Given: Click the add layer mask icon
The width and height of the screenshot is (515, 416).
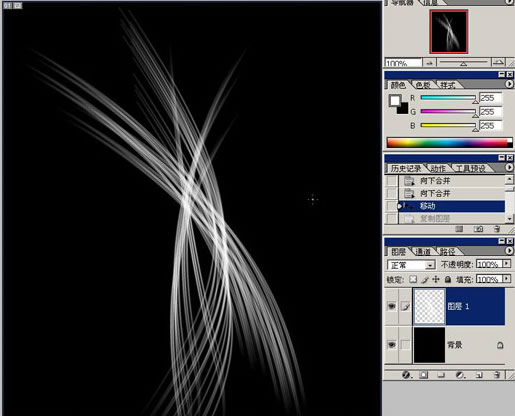Looking at the screenshot, I should pos(424,375).
